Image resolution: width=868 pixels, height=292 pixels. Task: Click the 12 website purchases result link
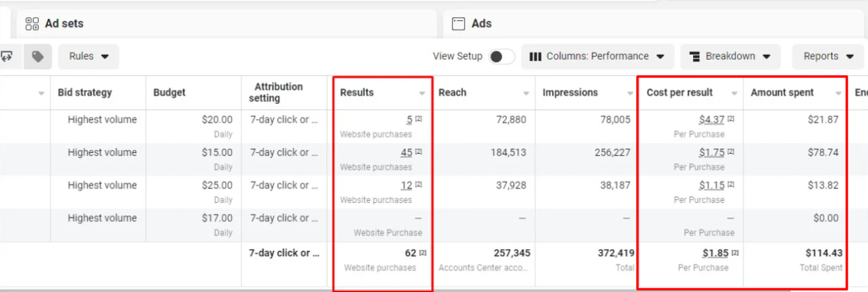[406, 185]
